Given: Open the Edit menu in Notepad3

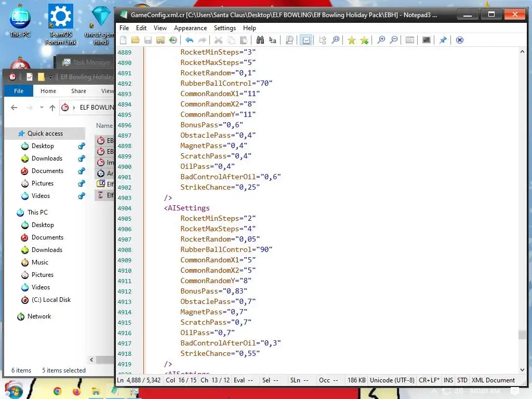Looking at the screenshot, I should click(x=141, y=28).
